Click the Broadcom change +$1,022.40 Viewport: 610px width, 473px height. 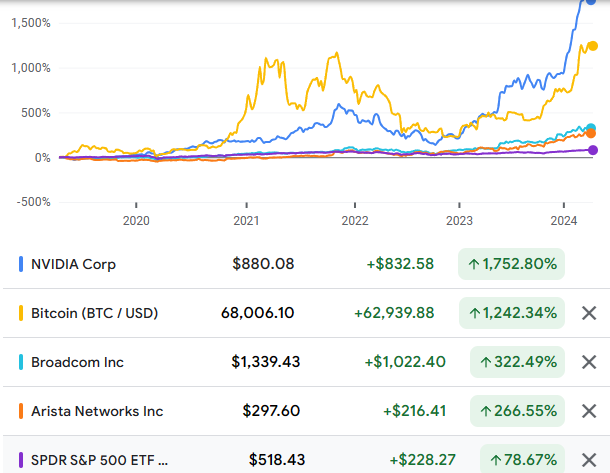(x=405, y=362)
